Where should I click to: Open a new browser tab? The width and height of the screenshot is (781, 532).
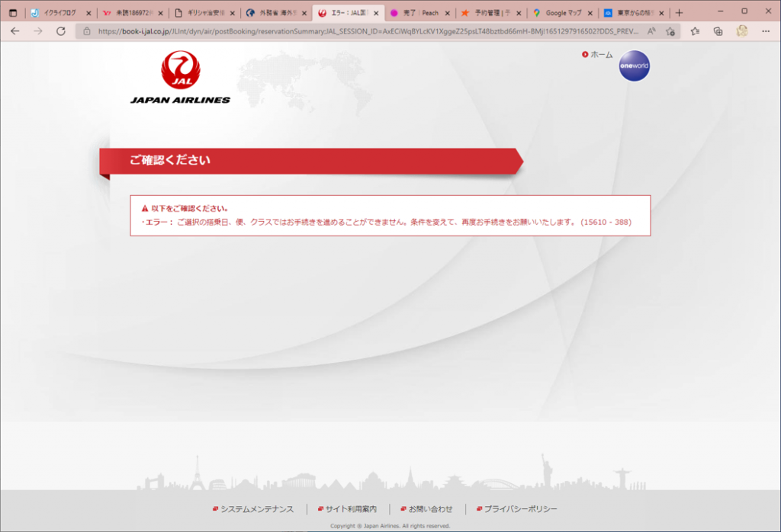point(679,13)
